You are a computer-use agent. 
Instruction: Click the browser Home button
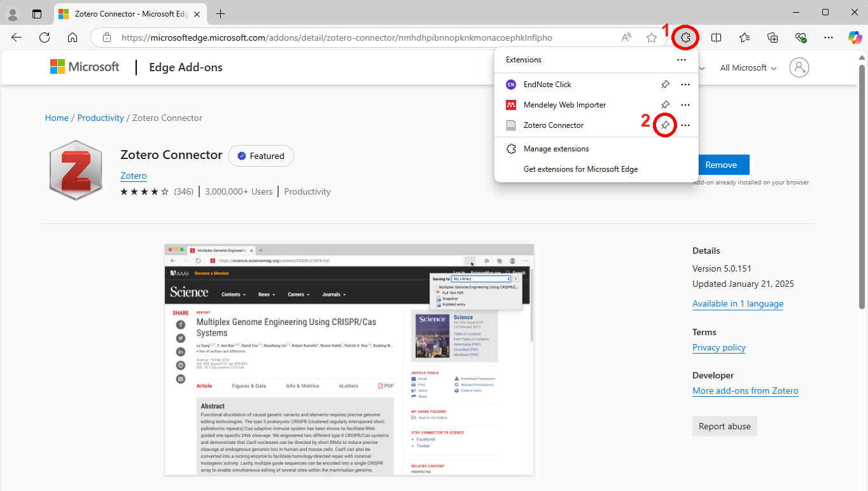click(x=73, y=38)
